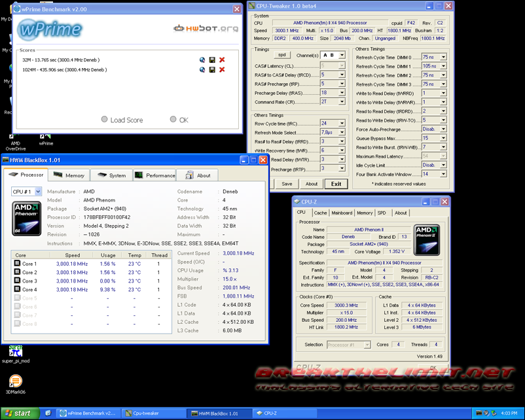Click the Core 1 chip icon

coord(17,264)
